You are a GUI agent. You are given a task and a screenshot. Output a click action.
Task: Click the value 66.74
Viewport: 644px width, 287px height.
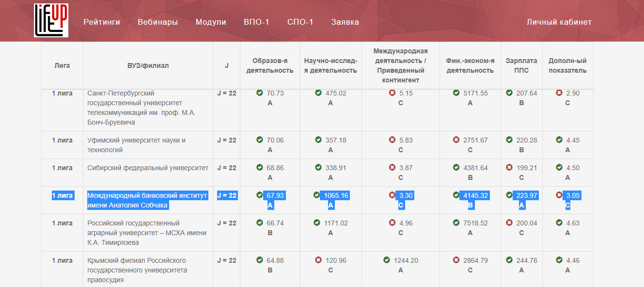(275, 223)
